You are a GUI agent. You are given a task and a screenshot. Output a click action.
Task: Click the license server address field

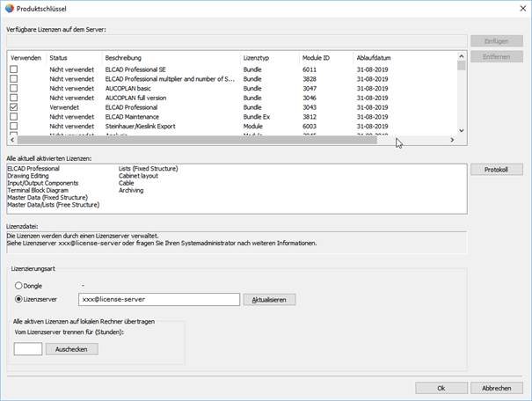159,300
